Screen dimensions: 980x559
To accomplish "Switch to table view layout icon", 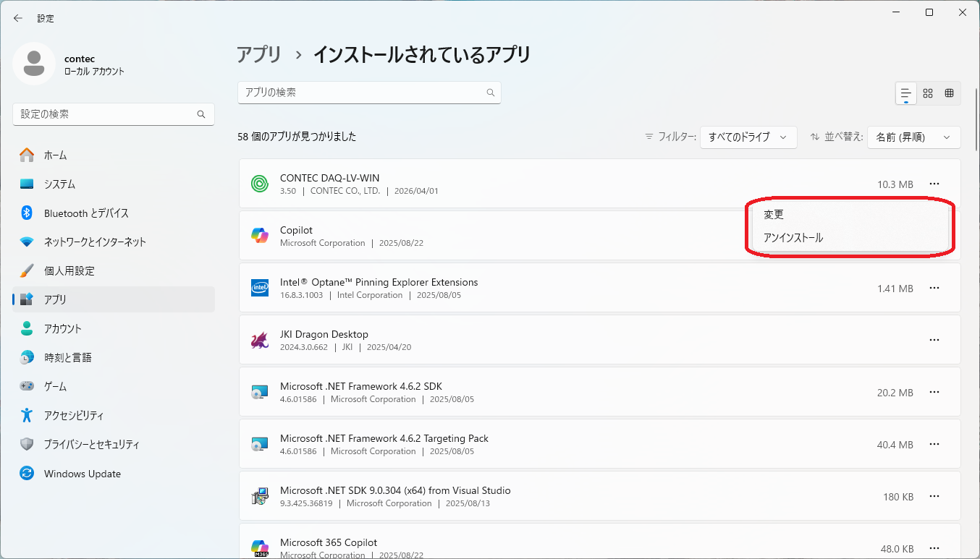I will pos(950,93).
